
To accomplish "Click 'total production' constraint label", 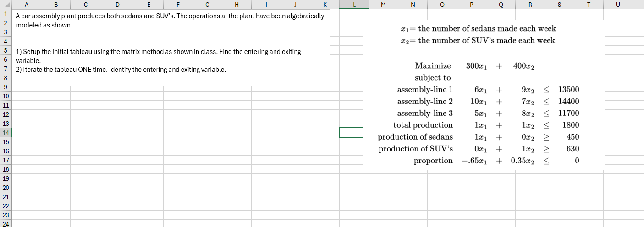I will [x=423, y=125].
